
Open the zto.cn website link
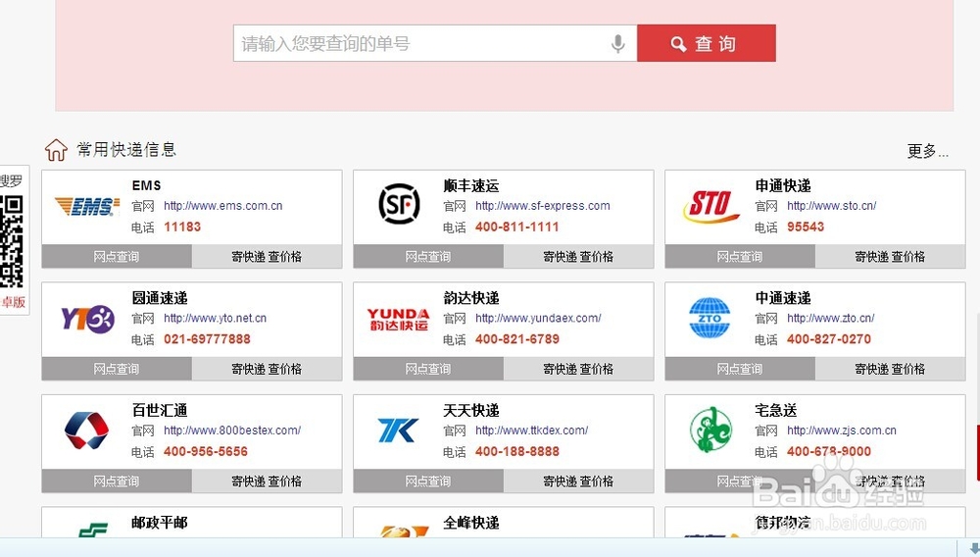pos(831,318)
